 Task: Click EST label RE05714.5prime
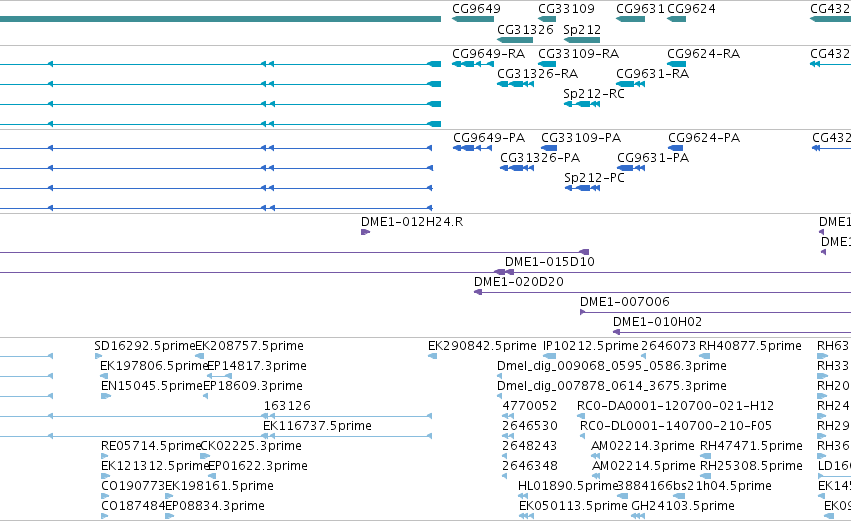(x=151, y=446)
